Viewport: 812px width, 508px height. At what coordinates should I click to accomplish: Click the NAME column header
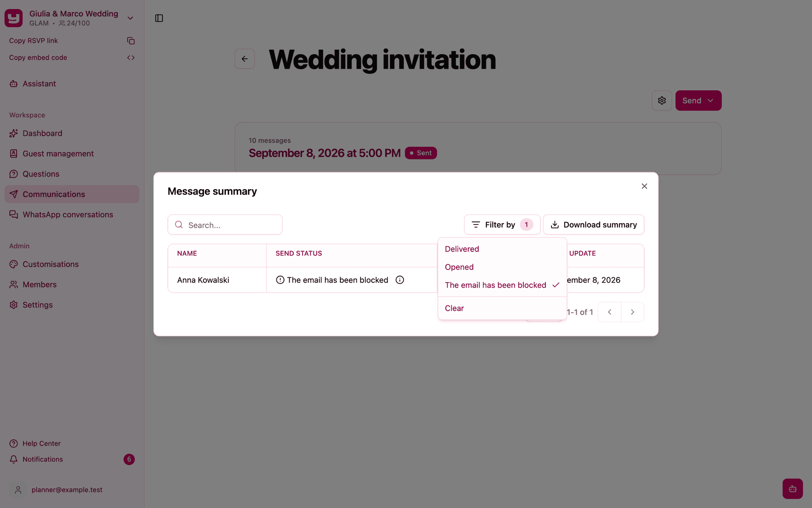(x=187, y=253)
